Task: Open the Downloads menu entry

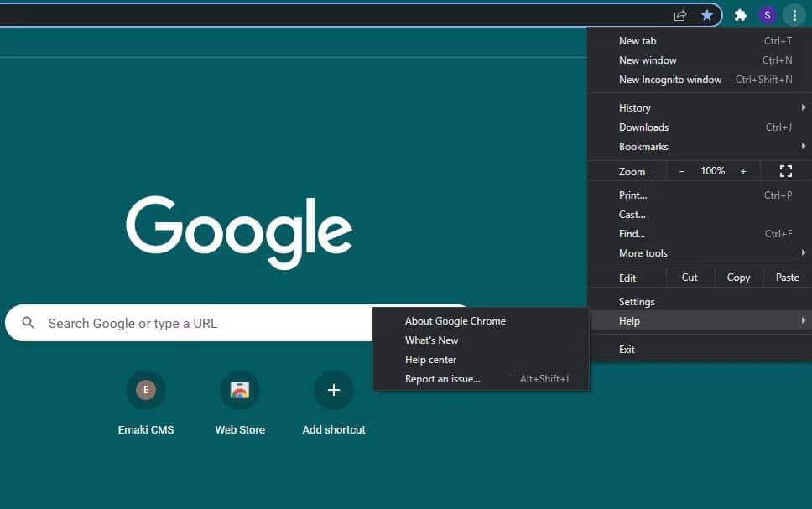Action: pyautogui.click(x=643, y=127)
